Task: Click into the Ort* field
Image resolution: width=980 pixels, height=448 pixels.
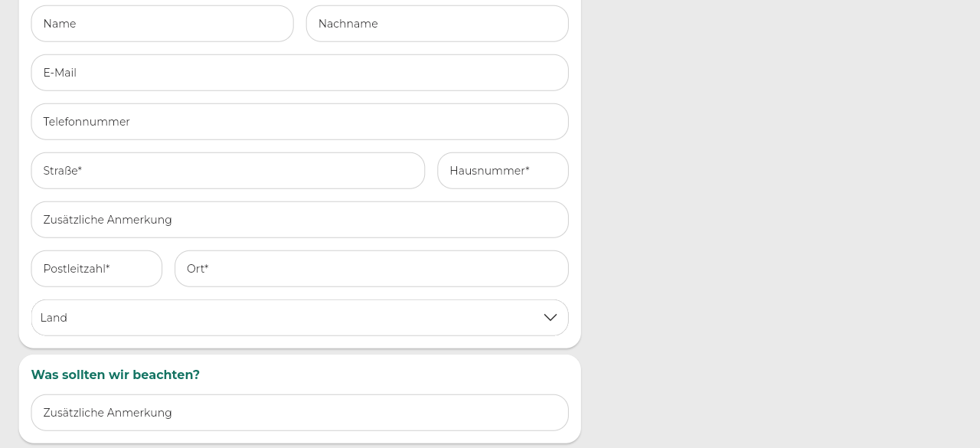Action: 371,269
